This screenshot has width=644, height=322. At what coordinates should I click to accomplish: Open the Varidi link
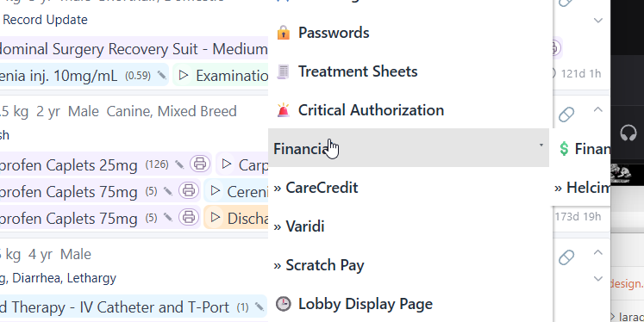coord(299,226)
